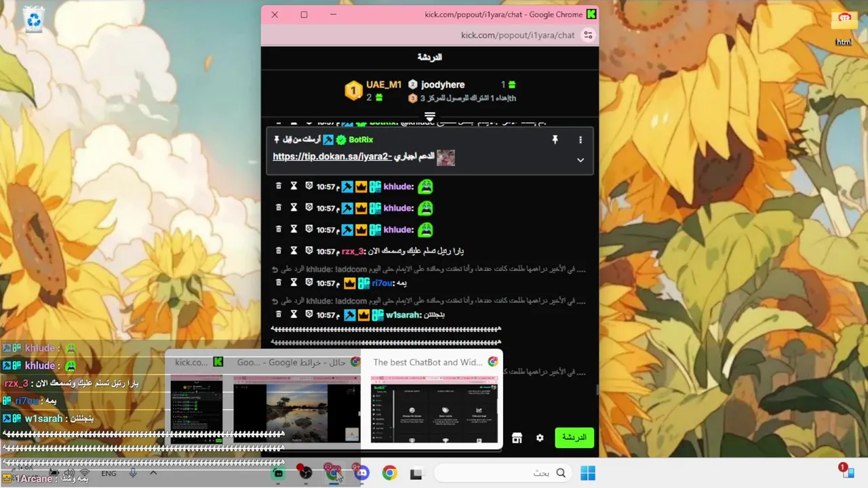The image size is (868, 488).
Task: Click the ENG language indicator
Action: click(108, 474)
